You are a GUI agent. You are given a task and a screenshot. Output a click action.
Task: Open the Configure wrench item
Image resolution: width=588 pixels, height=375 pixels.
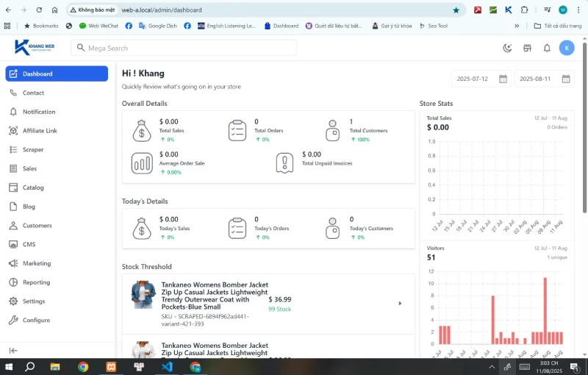[36, 320]
